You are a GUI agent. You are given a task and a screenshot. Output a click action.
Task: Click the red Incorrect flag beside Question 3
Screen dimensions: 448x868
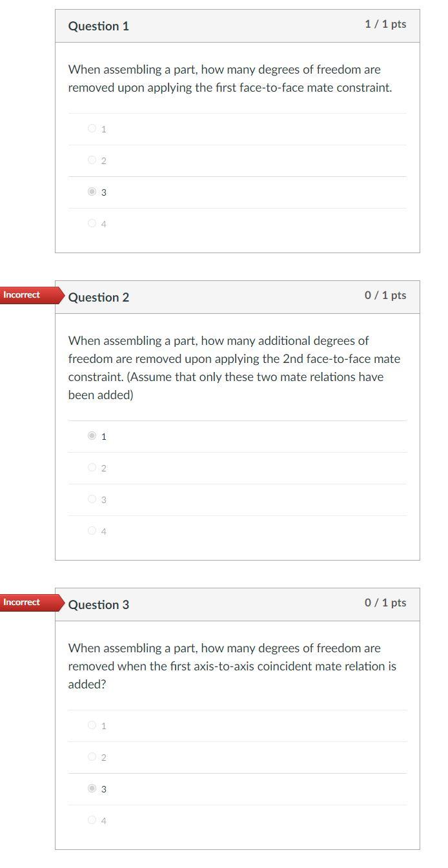pyautogui.click(x=23, y=602)
